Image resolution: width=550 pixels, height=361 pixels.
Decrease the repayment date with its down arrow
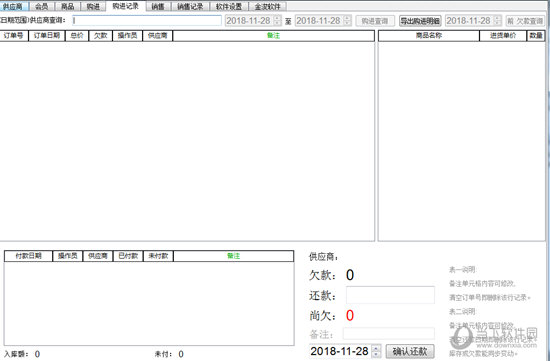click(x=376, y=354)
